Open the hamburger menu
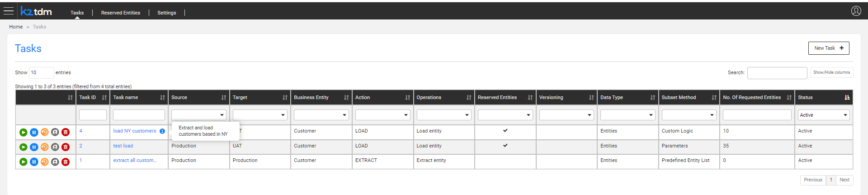Viewport: 868px width, 195px height. pos(9,11)
